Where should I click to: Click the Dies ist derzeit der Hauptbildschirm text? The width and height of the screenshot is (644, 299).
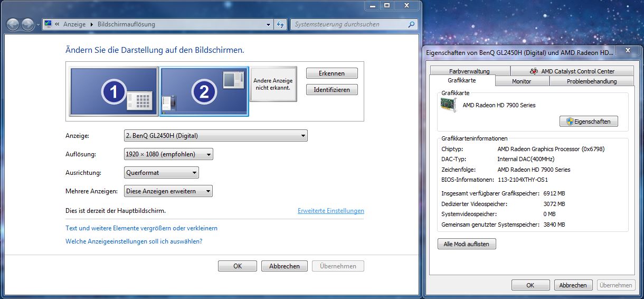(116, 211)
